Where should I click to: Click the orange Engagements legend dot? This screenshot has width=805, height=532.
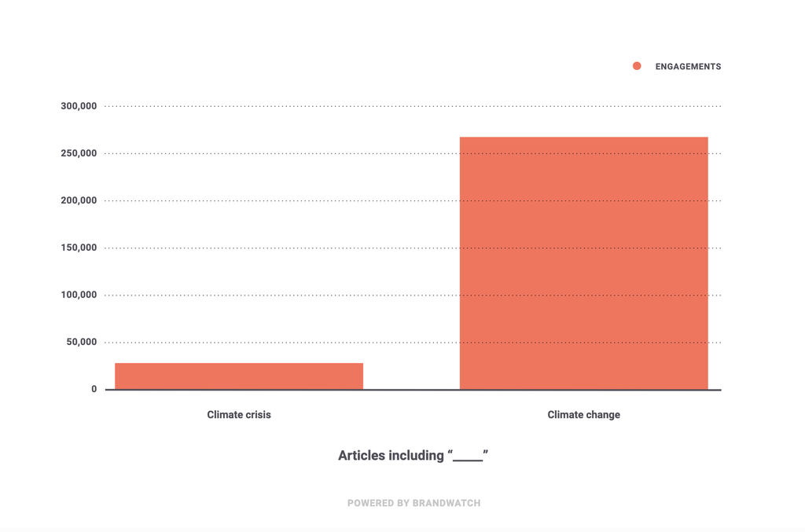coord(637,66)
